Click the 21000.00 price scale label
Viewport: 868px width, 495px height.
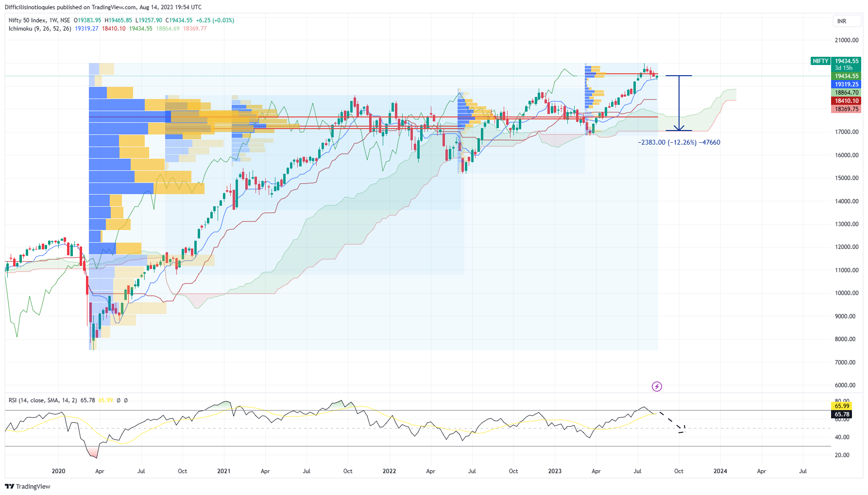tap(847, 40)
